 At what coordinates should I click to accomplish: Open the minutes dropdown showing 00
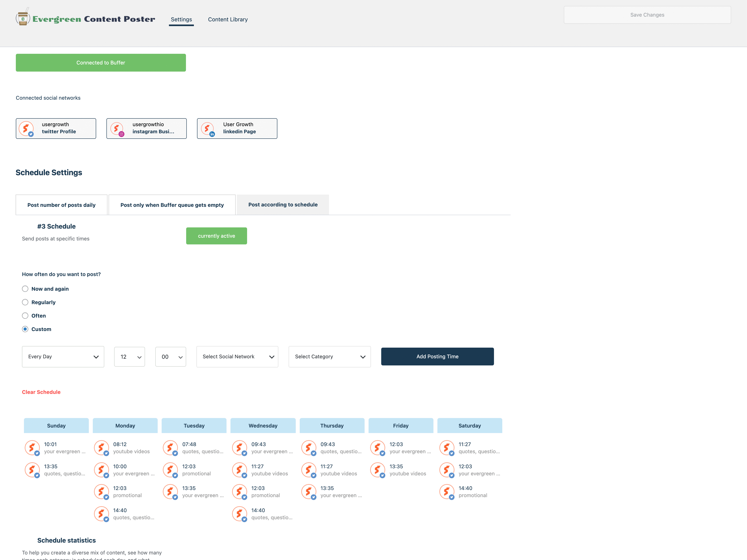coord(171,357)
